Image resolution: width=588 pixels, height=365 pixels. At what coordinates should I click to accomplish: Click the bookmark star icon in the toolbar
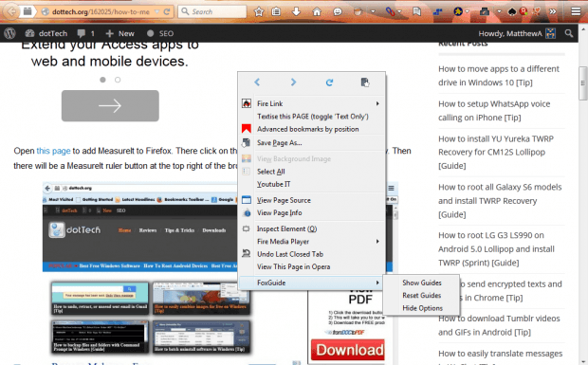tap(259, 11)
